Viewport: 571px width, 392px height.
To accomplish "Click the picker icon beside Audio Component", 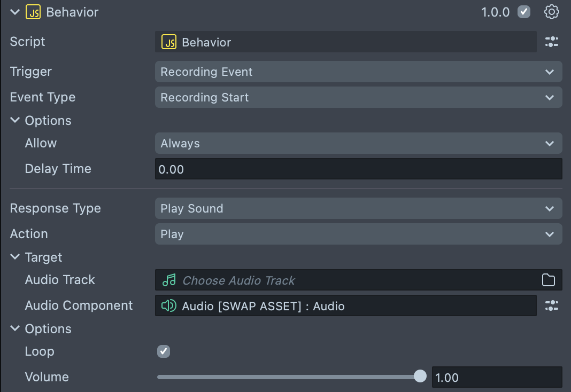I will tap(551, 305).
